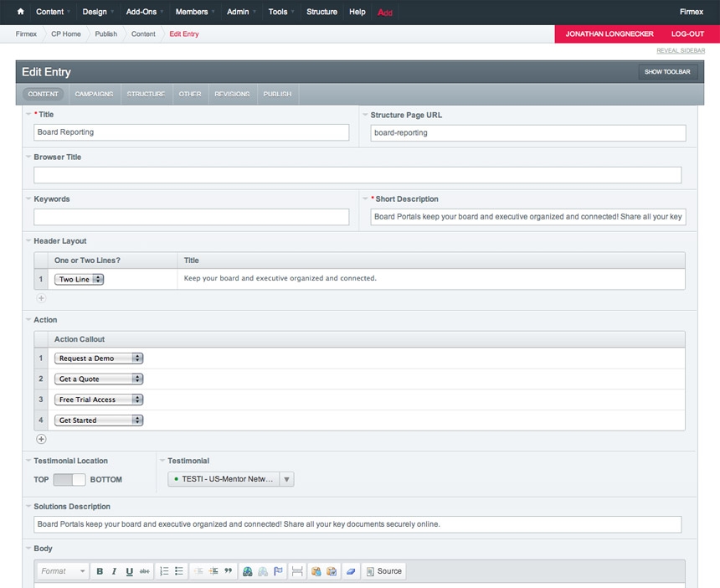Image resolution: width=720 pixels, height=588 pixels.
Task: Insert a numbered list in Body editor
Action: click(x=164, y=571)
